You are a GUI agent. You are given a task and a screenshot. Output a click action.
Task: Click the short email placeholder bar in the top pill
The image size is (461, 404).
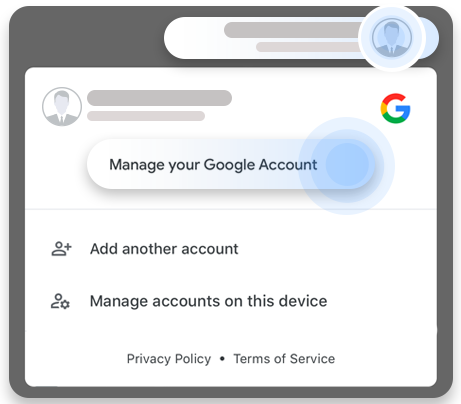(307, 47)
